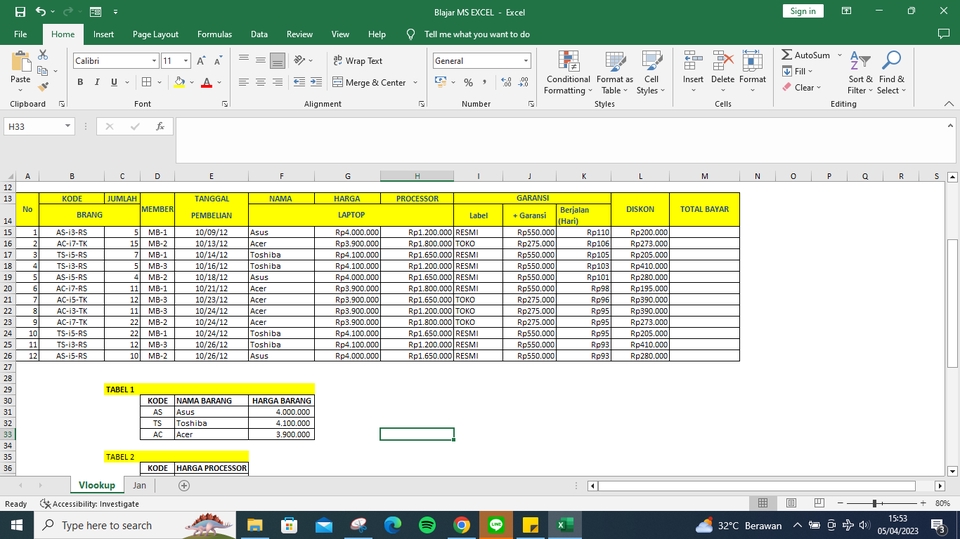Click Page Break Preview view icon

[819, 503]
